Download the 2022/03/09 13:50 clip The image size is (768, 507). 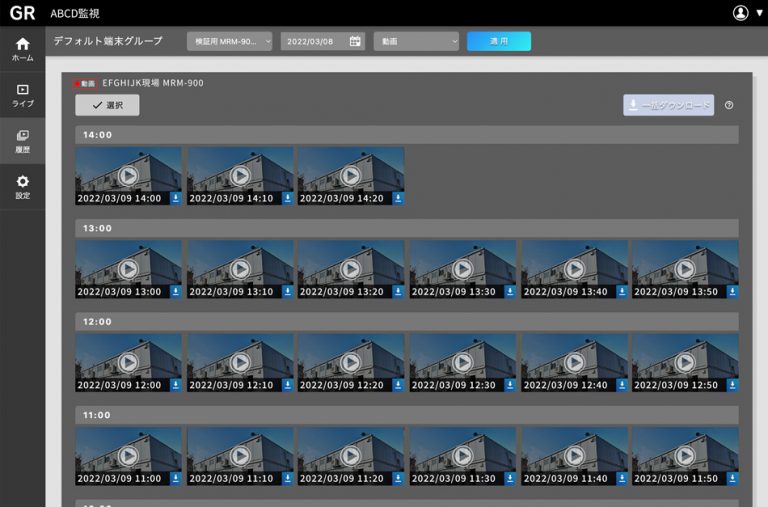[732, 292]
